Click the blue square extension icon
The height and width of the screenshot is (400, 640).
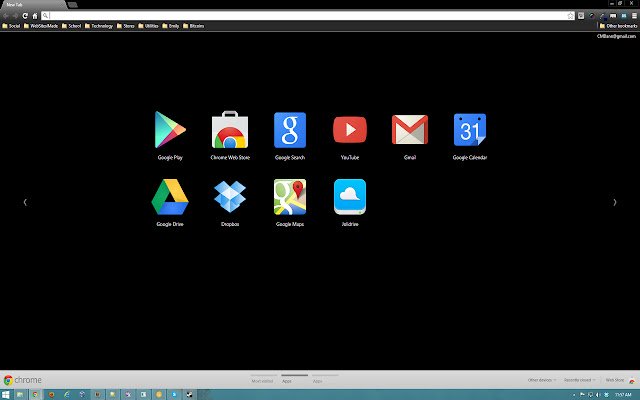click(624, 16)
